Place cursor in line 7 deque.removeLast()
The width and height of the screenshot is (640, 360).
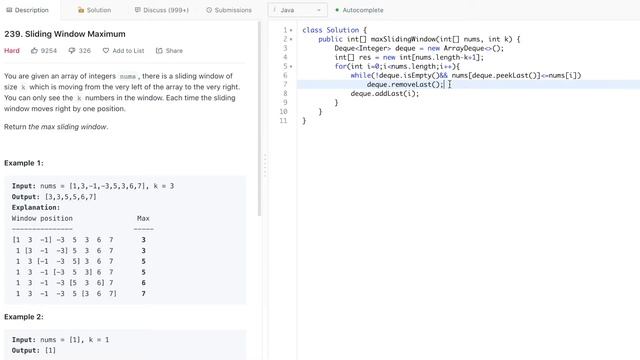click(404, 84)
